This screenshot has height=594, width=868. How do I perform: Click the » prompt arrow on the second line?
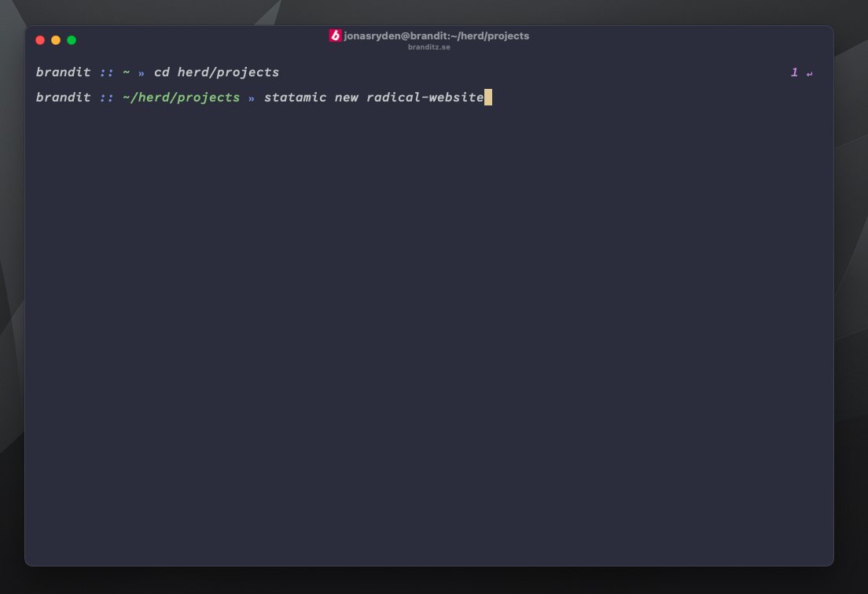coord(252,98)
